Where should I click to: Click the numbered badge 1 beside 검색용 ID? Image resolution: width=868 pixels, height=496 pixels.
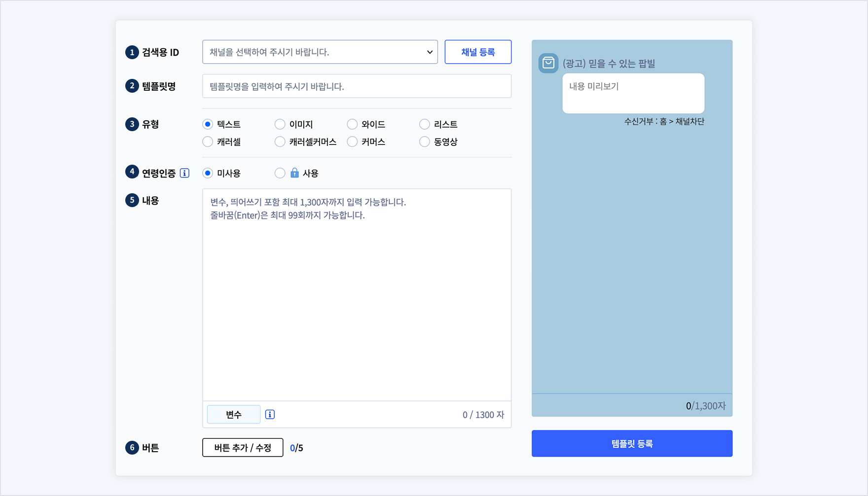(x=132, y=52)
